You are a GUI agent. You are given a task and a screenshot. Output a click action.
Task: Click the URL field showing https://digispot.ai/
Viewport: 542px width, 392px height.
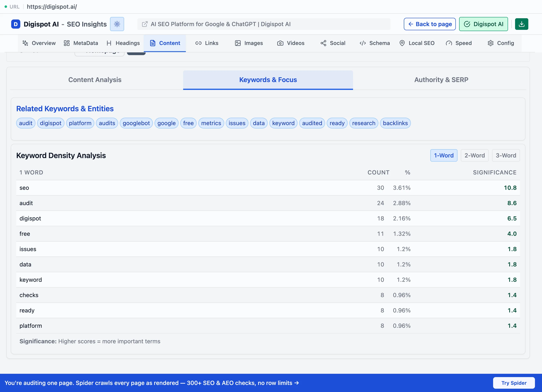pyautogui.click(x=52, y=7)
